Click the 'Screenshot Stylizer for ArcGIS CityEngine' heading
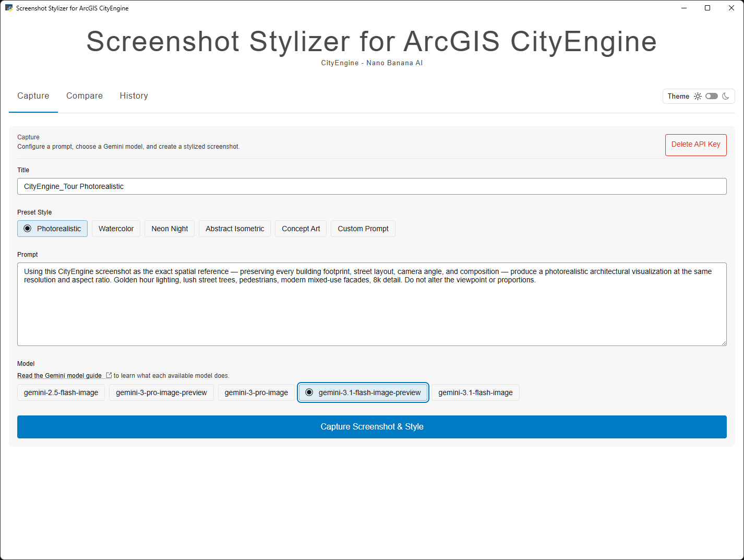This screenshot has width=744, height=560. 371,41
